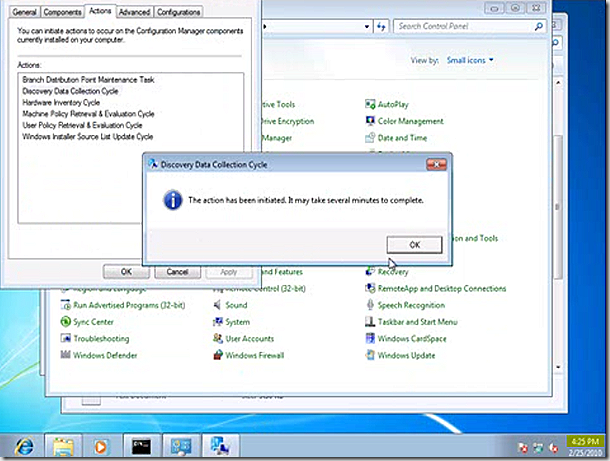Click the Run Advertised Programs icon
610x461 pixels.
(65, 305)
